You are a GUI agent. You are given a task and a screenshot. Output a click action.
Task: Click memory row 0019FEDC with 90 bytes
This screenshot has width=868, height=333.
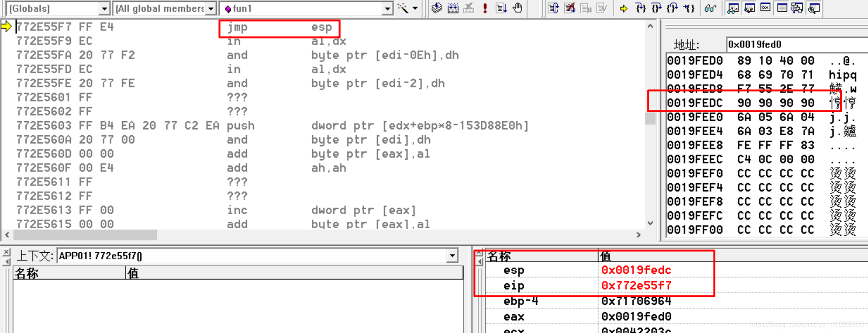761,103
